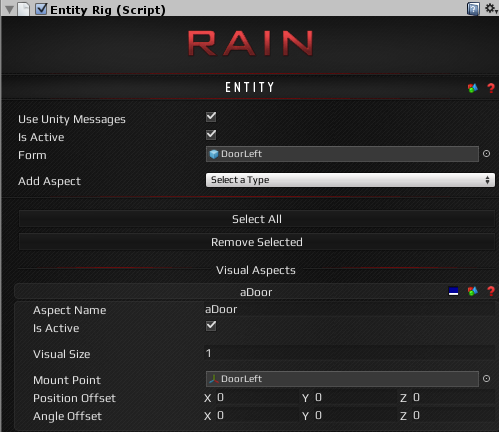This screenshot has width=499, height=432.
Task: Open object picker for the Form field
Action: pyautogui.click(x=486, y=154)
